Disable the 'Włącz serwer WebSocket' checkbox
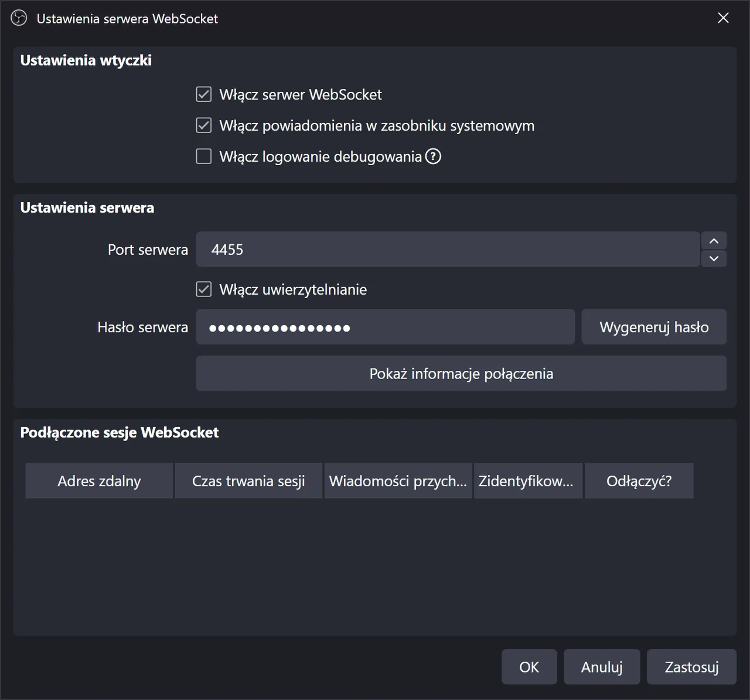This screenshot has width=750, height=700. click(x=203, y=94)
